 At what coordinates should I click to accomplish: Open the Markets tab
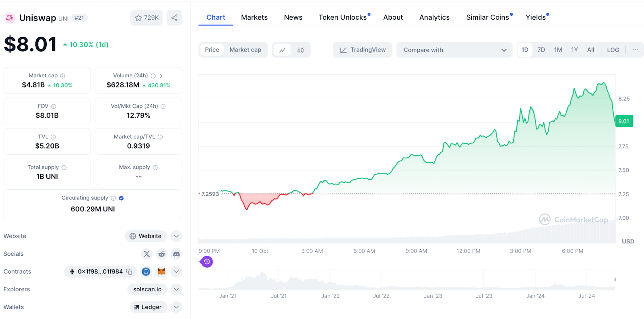(x=254, y=17)
